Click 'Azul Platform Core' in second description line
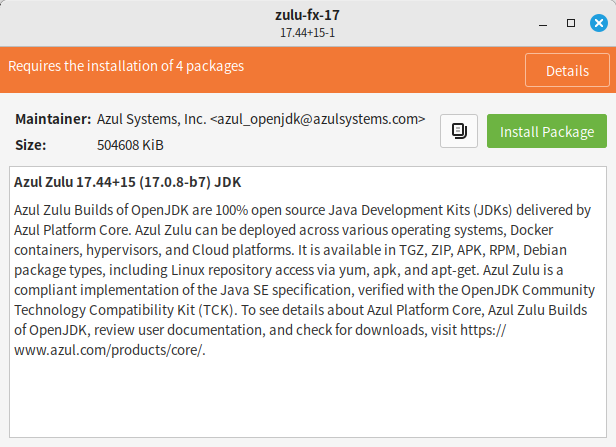 (x=72, y=230)
